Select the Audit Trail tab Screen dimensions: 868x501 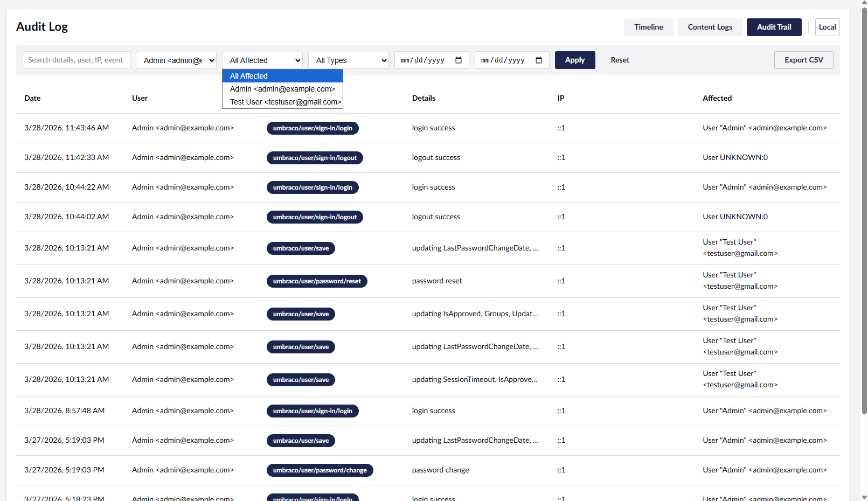(774, 27)
